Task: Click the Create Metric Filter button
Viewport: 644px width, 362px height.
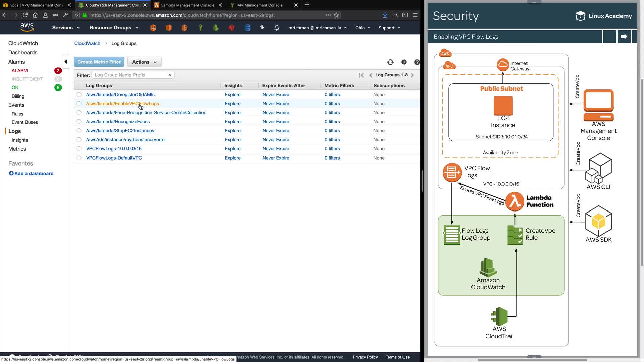Action: [99, 62]
